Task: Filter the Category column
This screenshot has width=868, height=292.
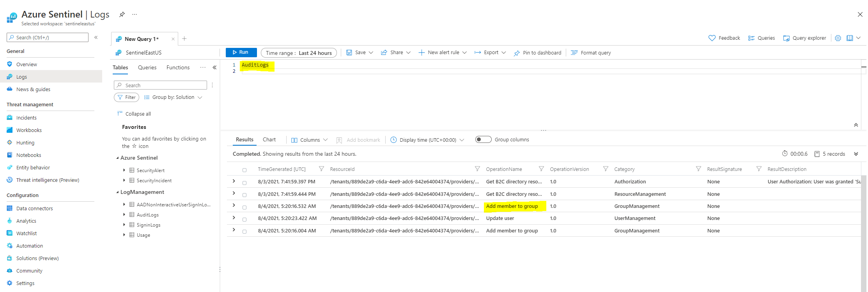Action: pyautogui.click(x=698, y=169)
